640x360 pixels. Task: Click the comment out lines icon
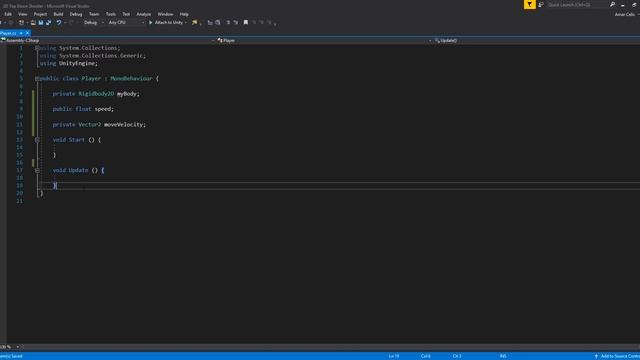point(210,22)
